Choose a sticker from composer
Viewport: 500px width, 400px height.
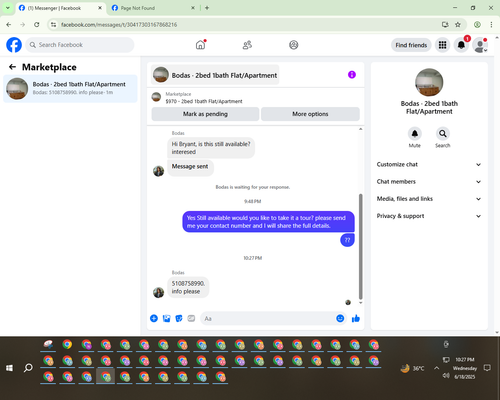pos(179,318)
